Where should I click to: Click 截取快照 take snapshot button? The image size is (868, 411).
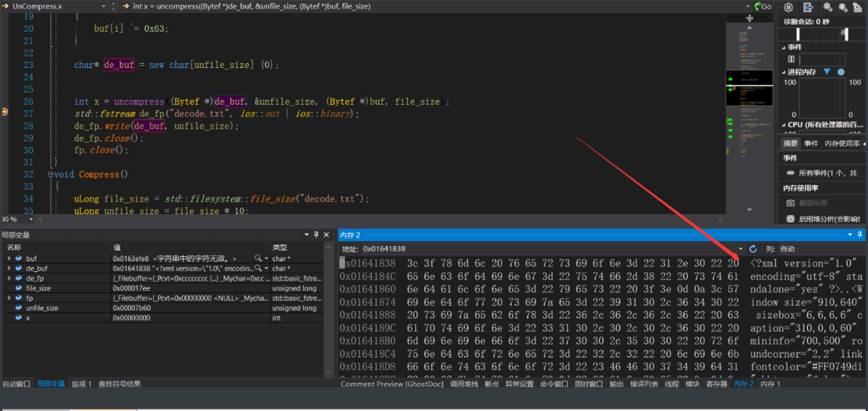click(x=813, y=203)
